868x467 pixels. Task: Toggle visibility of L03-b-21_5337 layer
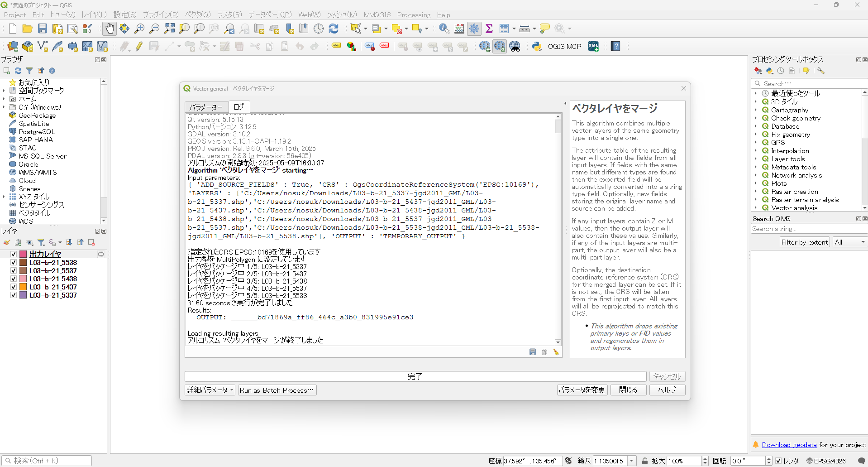point(14,295)
